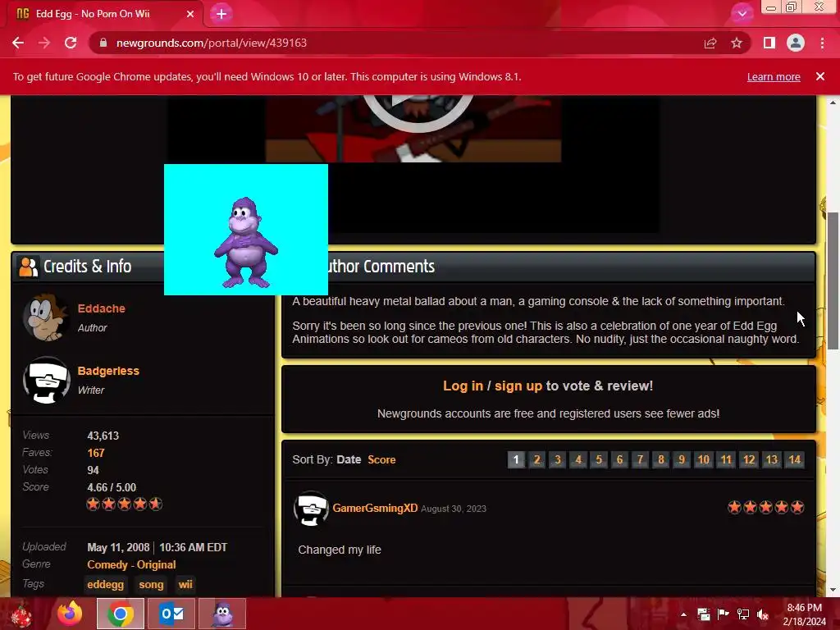The height and width of the screenshot is (630, 840).
Task: Go to review page 10
Action: (x=703, y=459)
